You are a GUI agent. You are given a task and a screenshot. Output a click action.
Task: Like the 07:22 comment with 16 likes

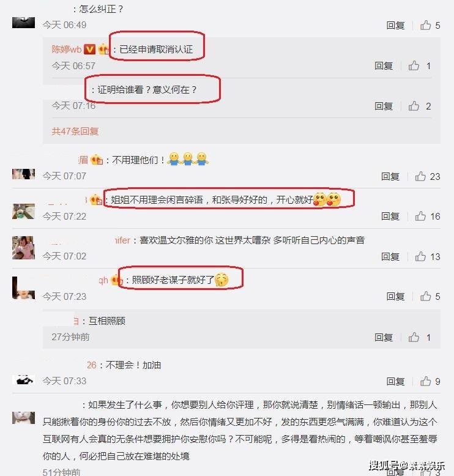(420, 216)
